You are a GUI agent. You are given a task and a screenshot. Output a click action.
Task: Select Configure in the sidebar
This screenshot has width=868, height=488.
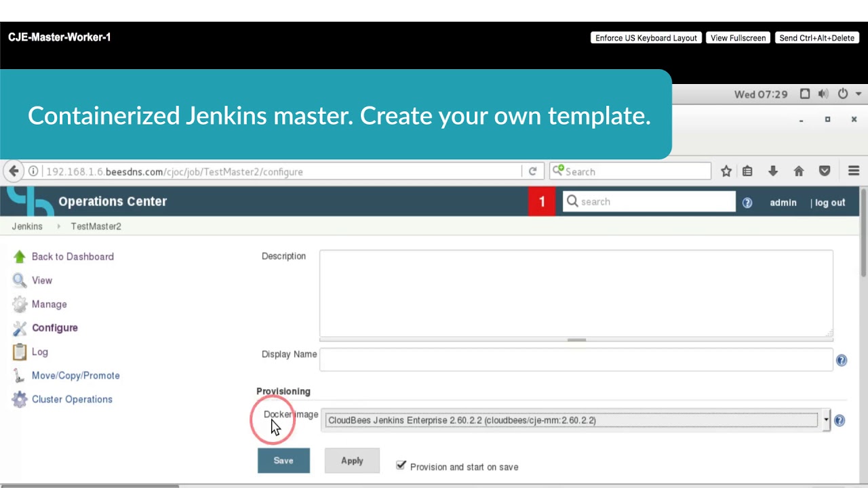coord(55,327)
